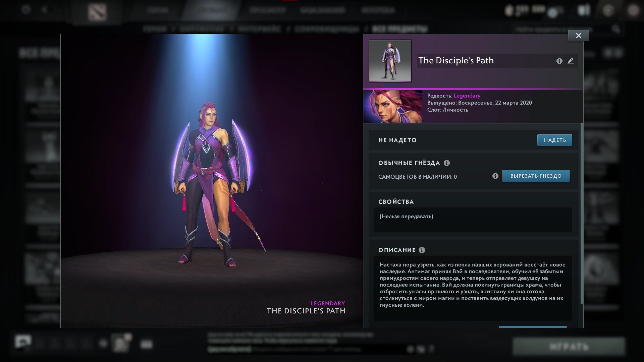Image resolution: width=644 pixels, height=362 pixels.
Task: Close the item details popup
Action: [x=578, y=36]
